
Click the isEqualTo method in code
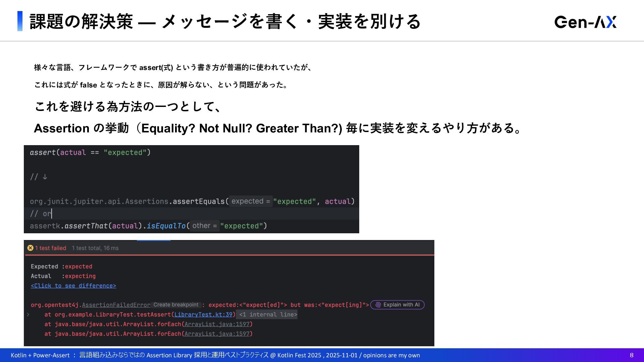pos(166,226)
